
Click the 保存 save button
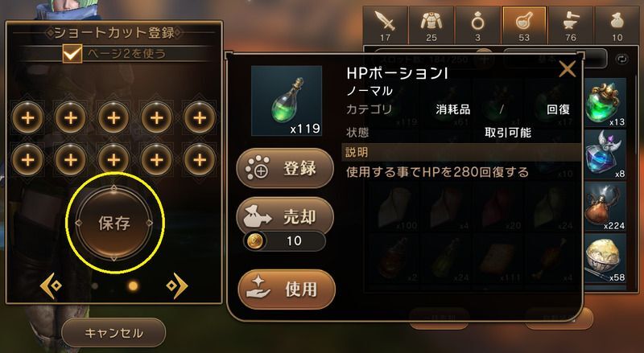pos(114,223)
